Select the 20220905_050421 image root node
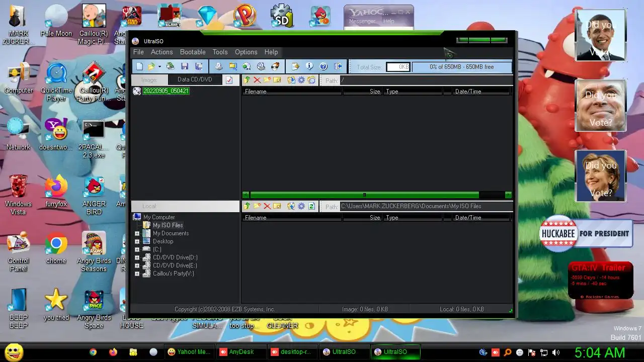 point(166,91)
